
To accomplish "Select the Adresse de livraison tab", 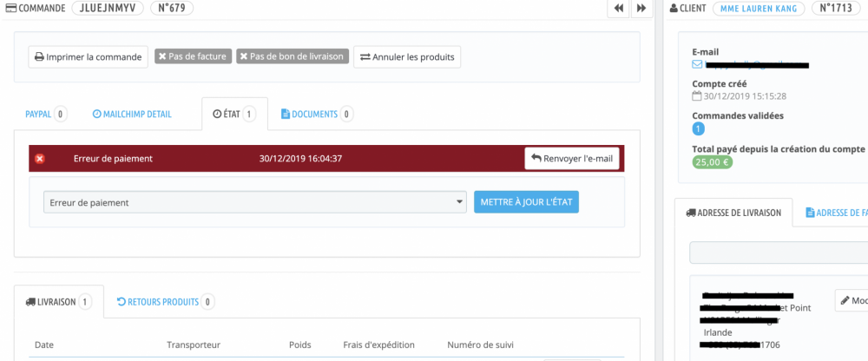I will coord(733,213).
